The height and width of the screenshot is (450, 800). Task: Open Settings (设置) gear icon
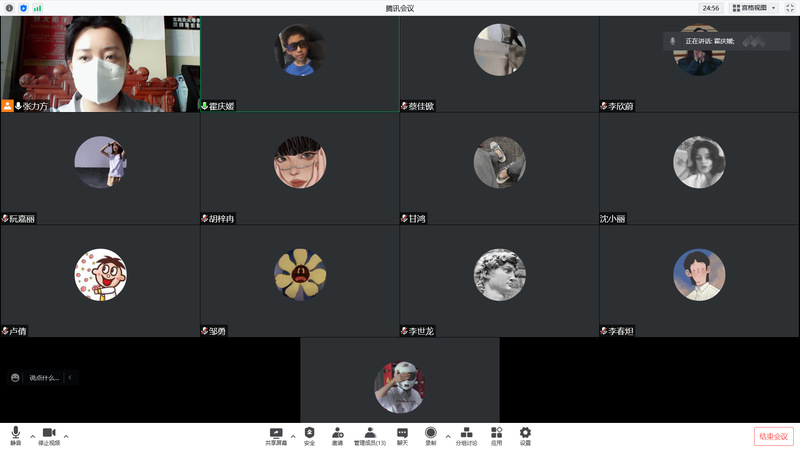[525, 434]
